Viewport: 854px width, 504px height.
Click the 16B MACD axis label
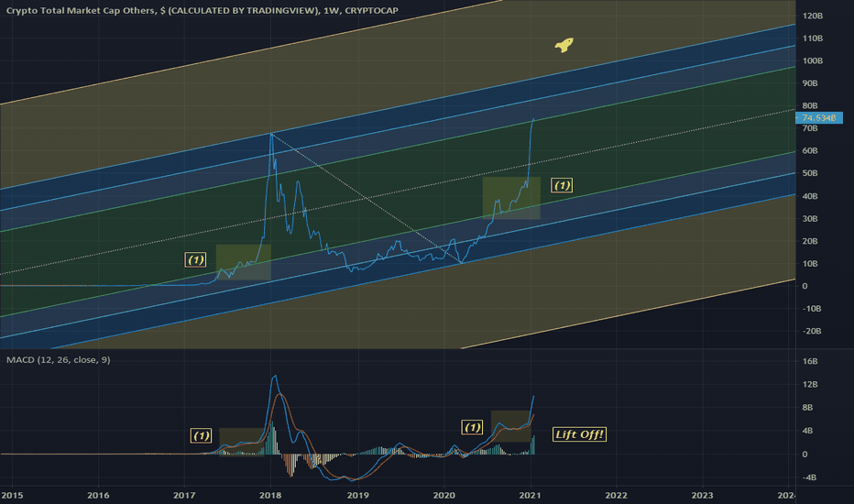pyautogui.click(x=810, y=361)
